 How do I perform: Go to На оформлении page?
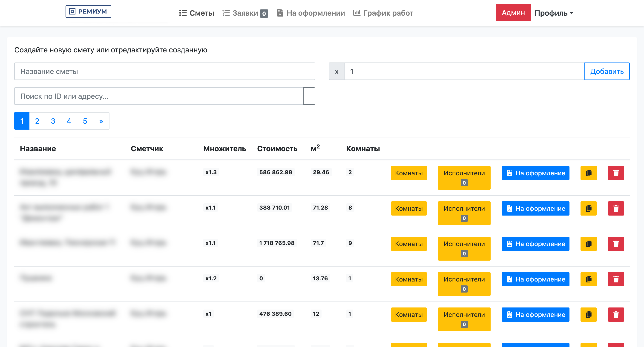point(311,13)
